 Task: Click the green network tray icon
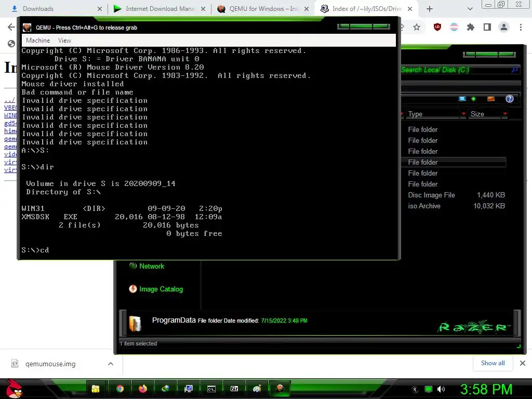point(429,389)
